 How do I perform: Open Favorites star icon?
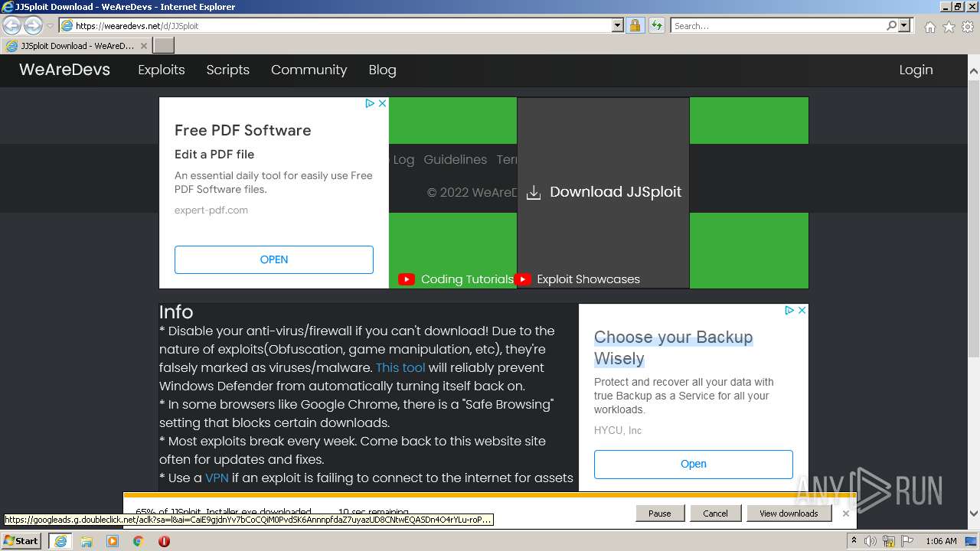click(x=949, y=27)
